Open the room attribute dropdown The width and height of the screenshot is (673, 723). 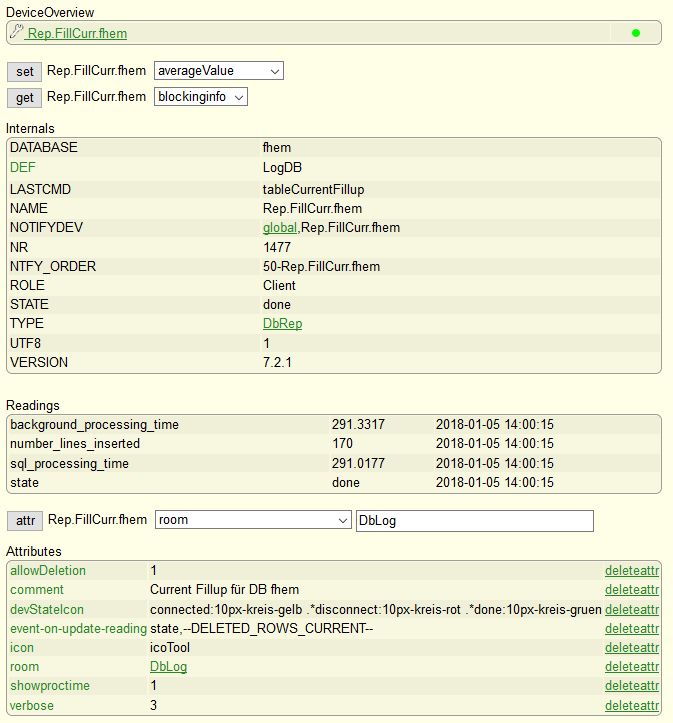(253, 520)
